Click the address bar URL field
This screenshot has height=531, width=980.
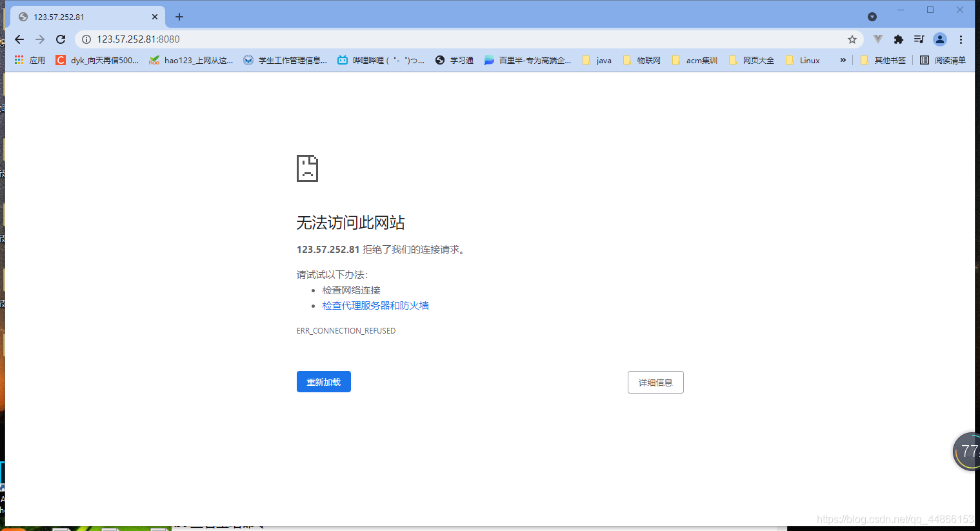tap(468, 39)
